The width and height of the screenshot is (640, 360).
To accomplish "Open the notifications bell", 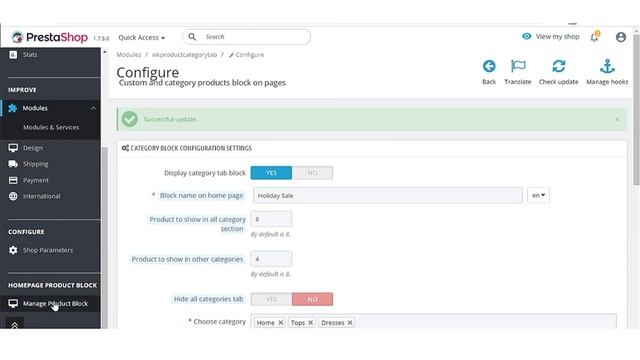I will pyautogui.click(x=595, y=37).
